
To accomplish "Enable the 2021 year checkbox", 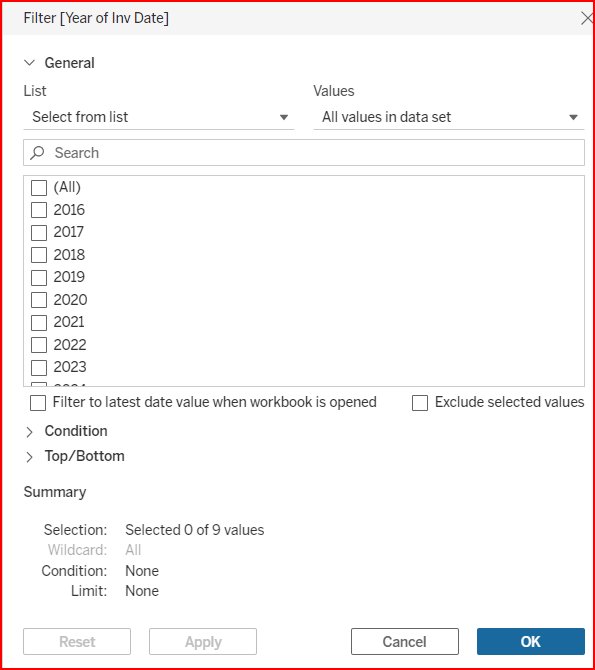I will [x=39, y=323].
